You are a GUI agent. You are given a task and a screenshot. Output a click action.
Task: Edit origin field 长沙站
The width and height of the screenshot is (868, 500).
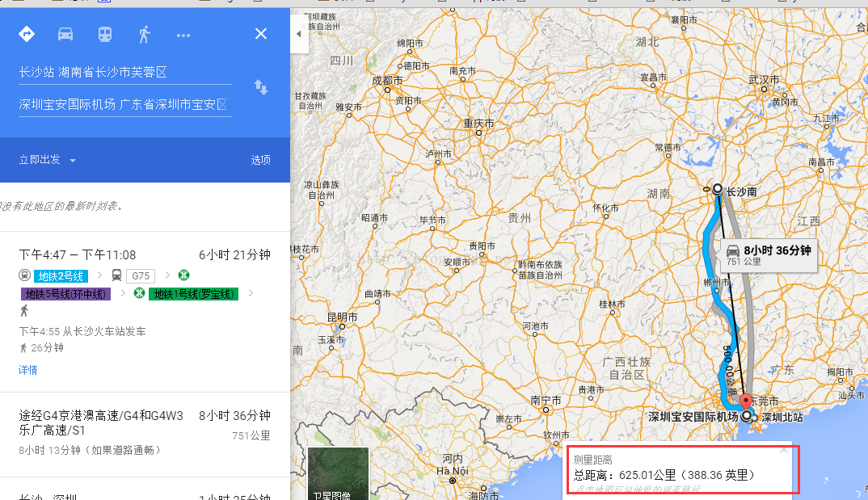point(125,73)
